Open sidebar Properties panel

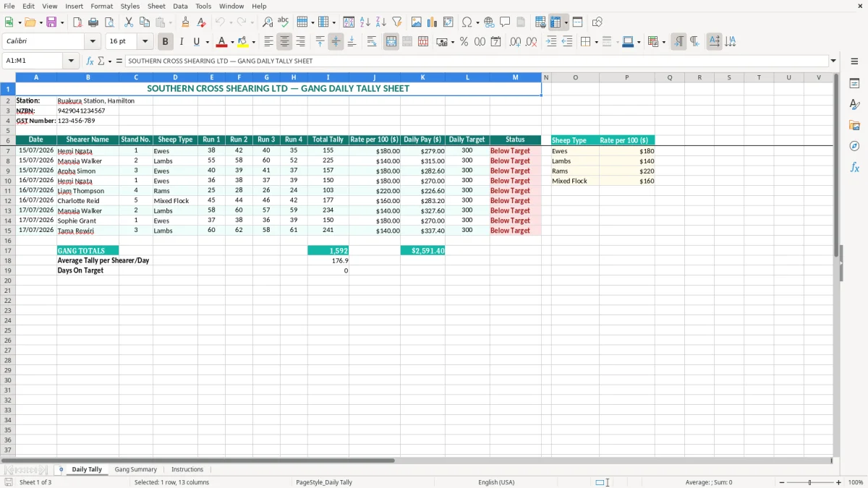pyautogui.click(x=854, y=83)
